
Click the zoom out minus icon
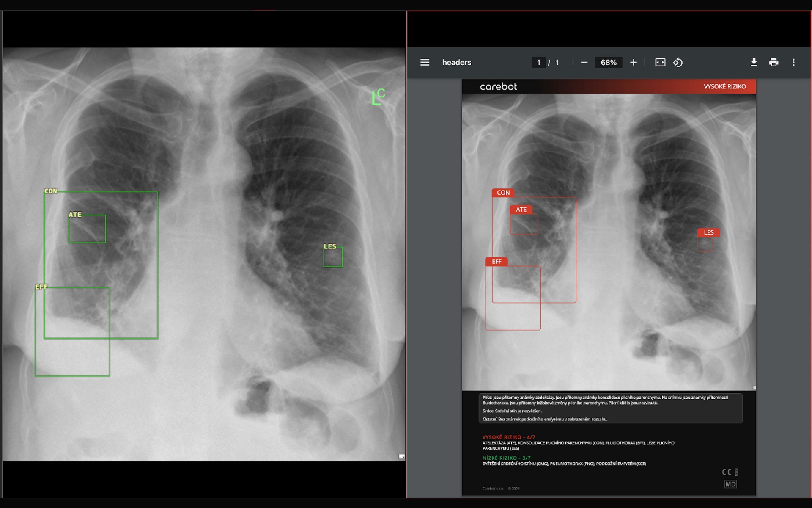[584, 63]
